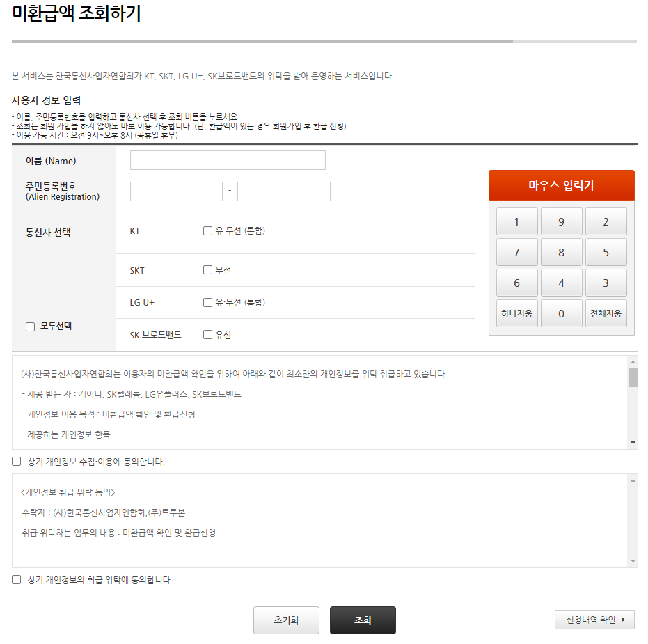
Task: Click 하나지움 key on mouse keypad
Action: tap(516, 314)
